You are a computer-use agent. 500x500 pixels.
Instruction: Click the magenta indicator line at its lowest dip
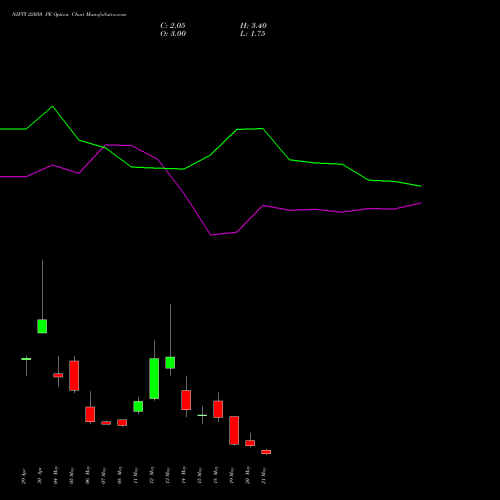tap(211, 235)
